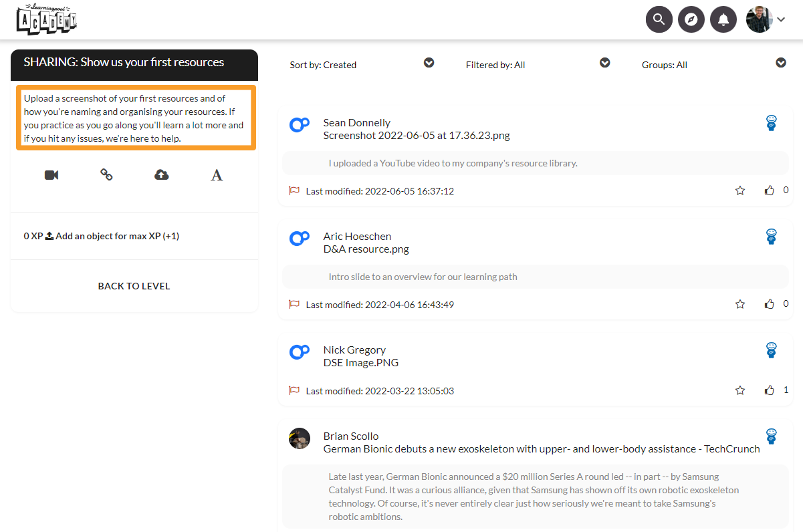
Task: Open the Filtered by: All dropdown
Action: pos(605,63)
